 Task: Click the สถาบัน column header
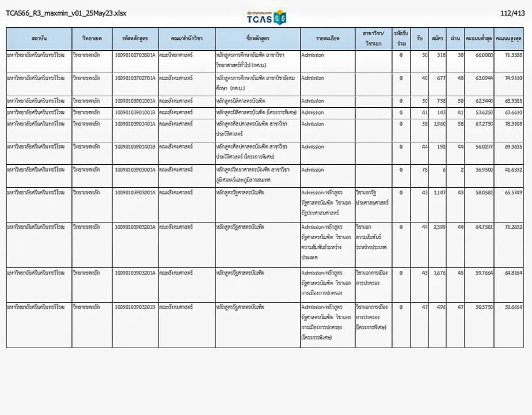(39, 38)
